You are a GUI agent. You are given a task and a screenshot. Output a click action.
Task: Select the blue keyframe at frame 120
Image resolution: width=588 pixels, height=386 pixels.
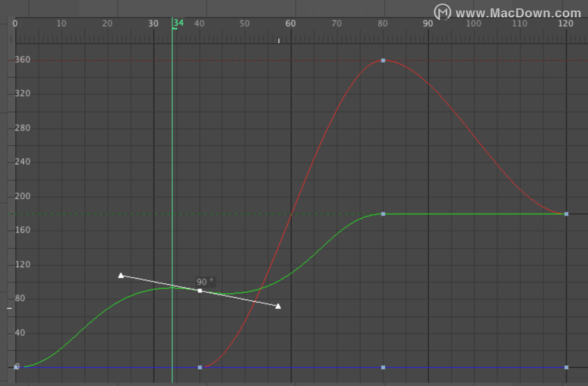[566, 367]
